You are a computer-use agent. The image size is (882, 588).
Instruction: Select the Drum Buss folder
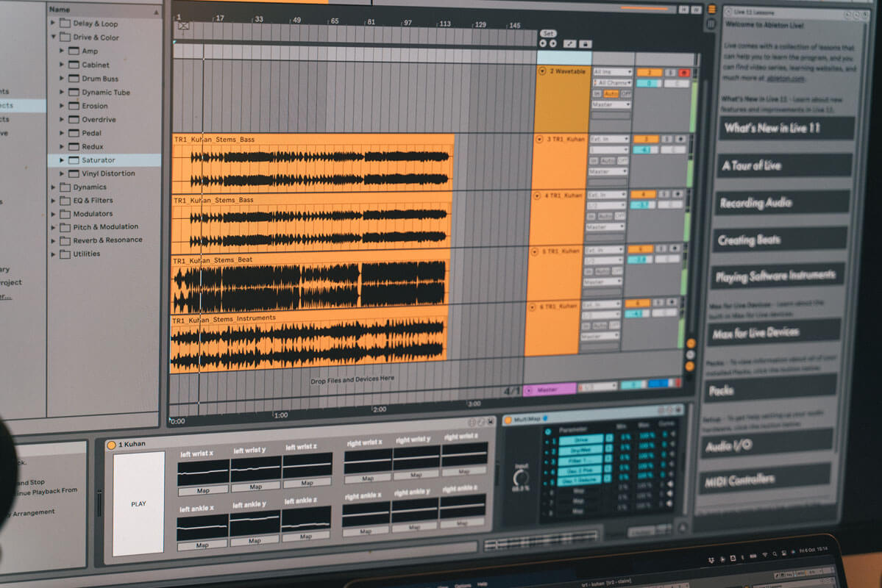click(99, 79)
